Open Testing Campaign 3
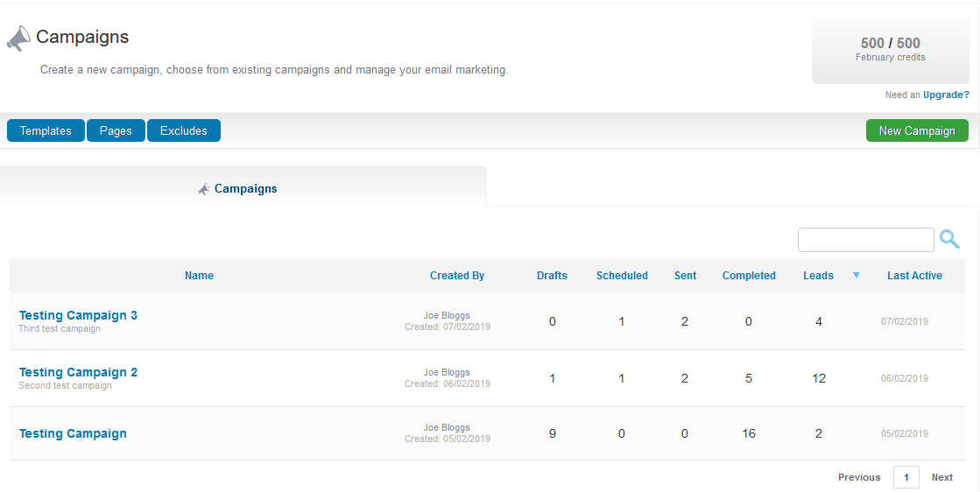 point(78,315)
